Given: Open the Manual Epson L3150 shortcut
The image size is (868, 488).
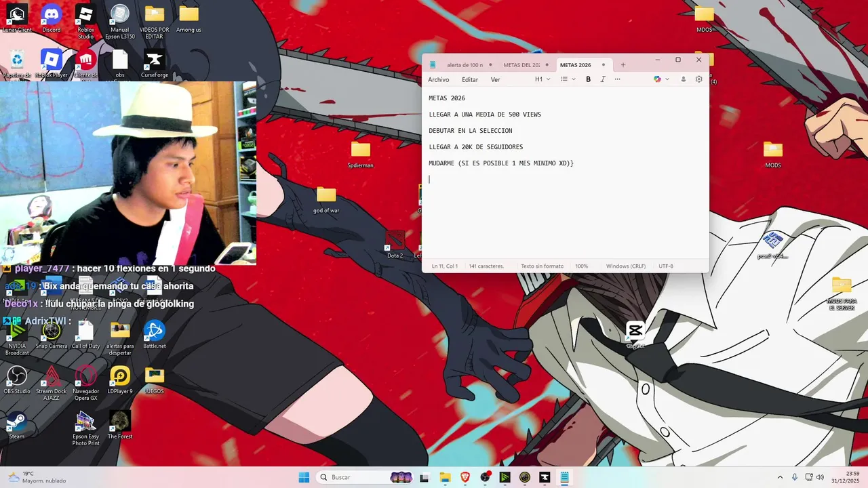Looking at the screenshot, I should pos(120,22).
